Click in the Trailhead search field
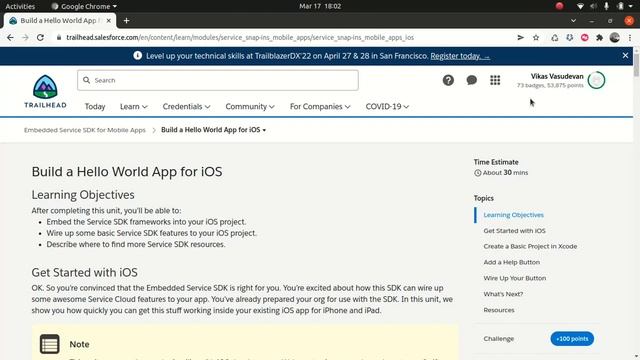640x360 pixels. (x=218, y=80)
